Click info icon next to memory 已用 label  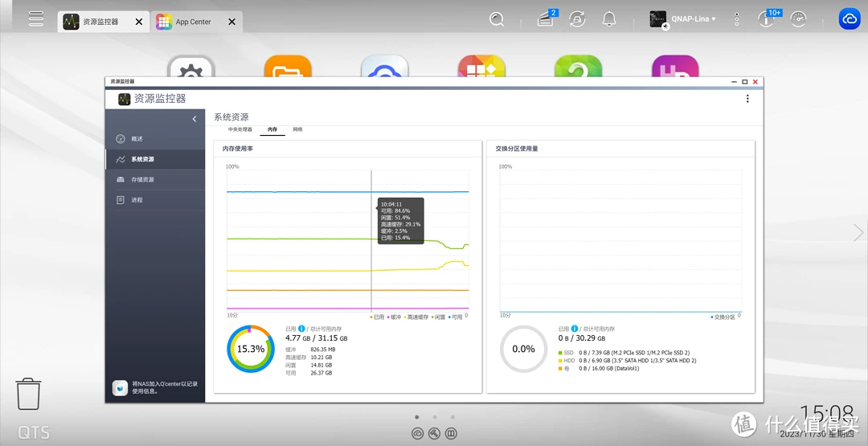301,329
